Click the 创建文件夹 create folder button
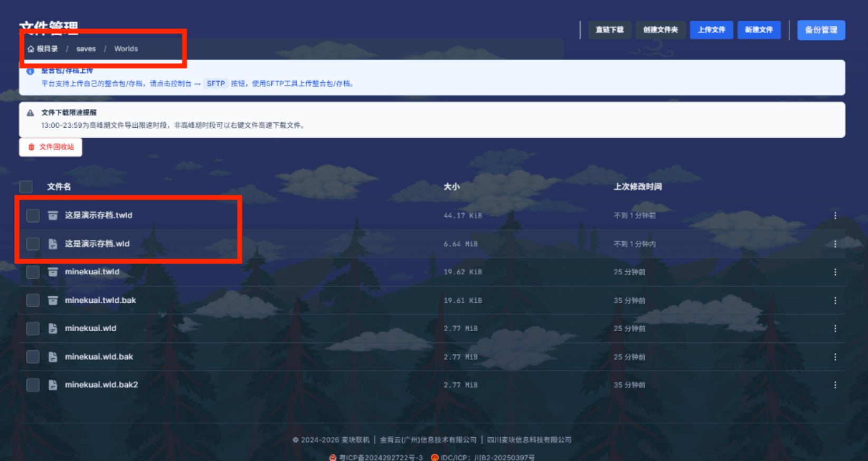The image size is (868, 461). [x=660, y=30]
